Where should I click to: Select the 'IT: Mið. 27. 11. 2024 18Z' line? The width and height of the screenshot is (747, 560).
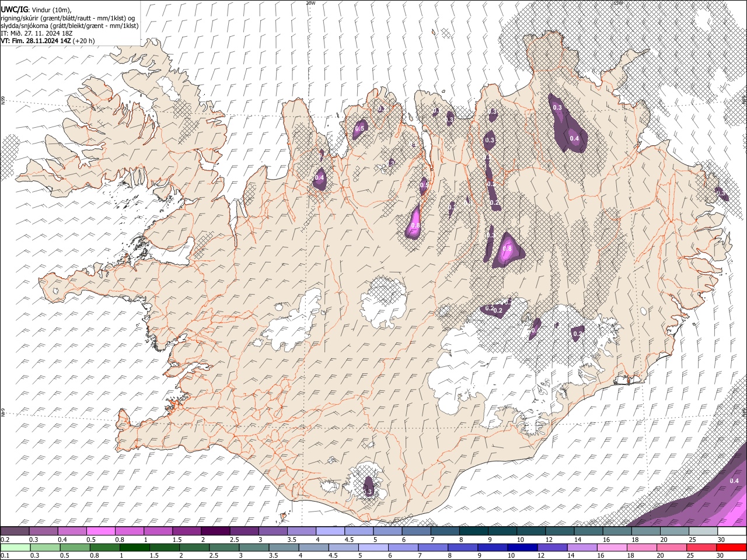37,33
